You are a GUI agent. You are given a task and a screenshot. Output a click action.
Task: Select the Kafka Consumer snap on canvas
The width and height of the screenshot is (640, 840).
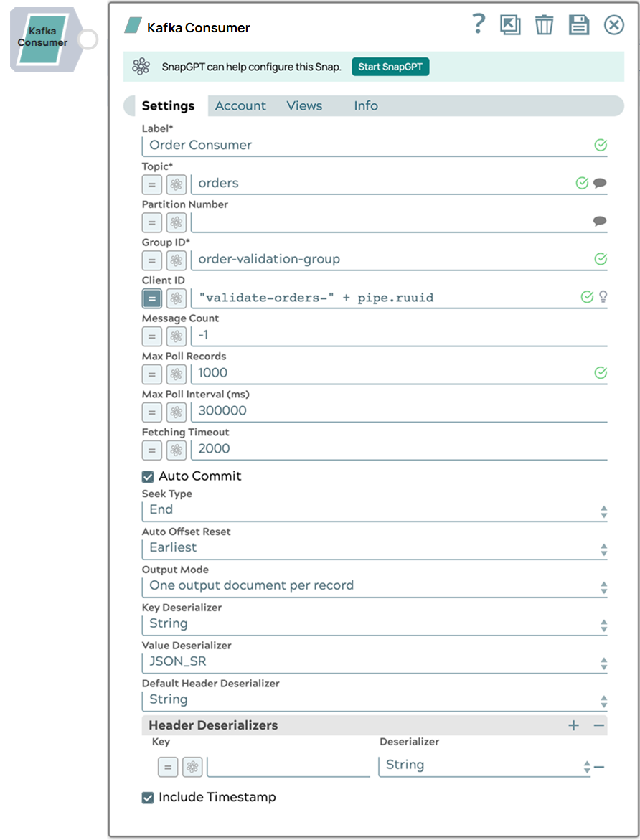pos(43,37)
